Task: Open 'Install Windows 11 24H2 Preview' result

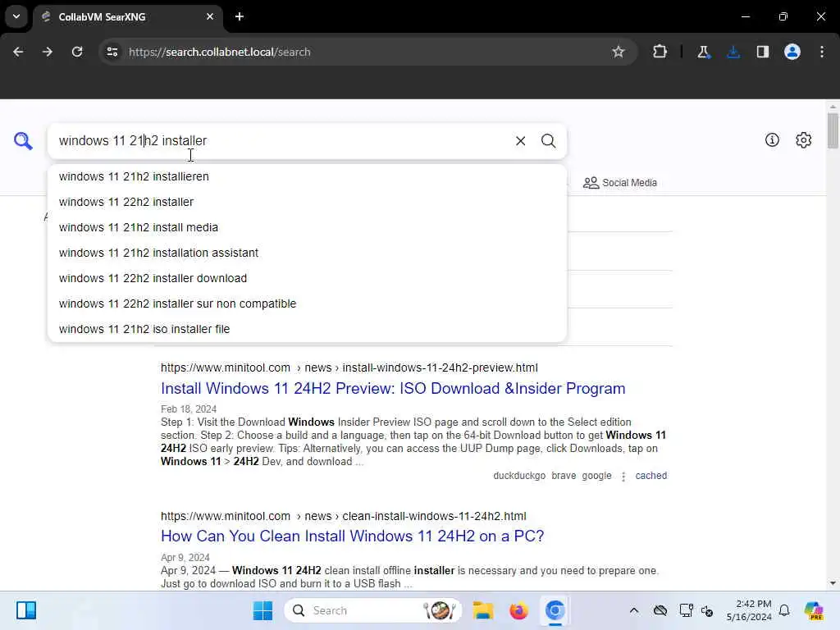Action: tap(393, 388)
